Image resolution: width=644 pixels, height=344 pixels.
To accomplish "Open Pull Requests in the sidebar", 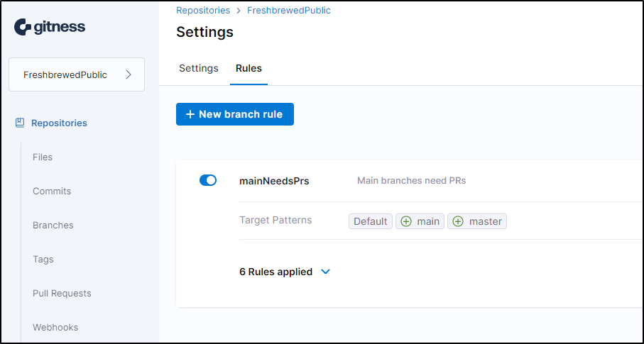I will [62, 293].
